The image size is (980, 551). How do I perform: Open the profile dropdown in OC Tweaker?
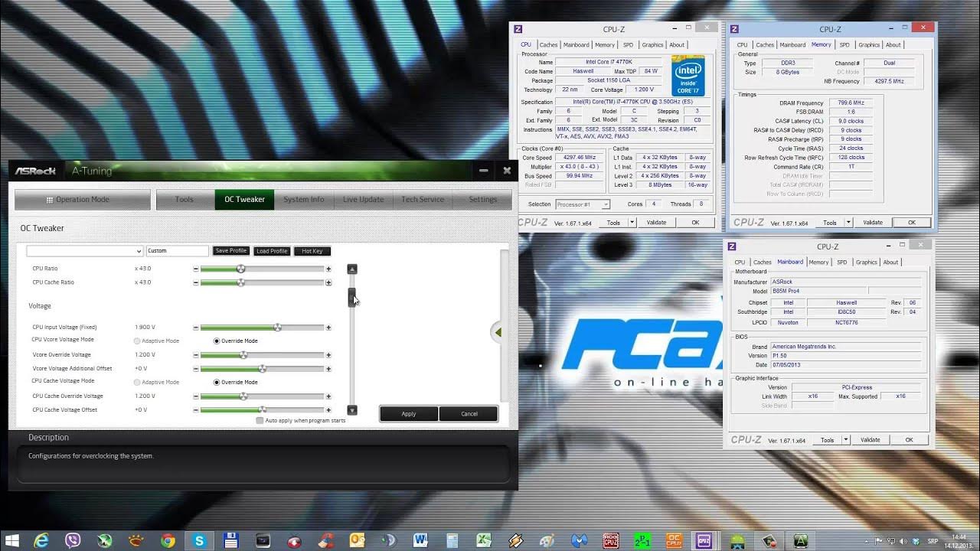pos(84,251)
